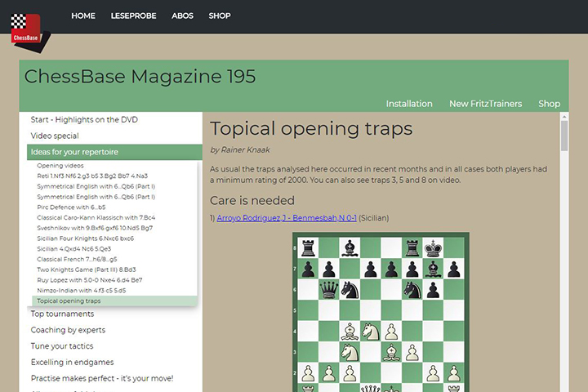Open Nimzo-Indian with 4.f3 c5 5.d5
The image size is (588, 392).
pyautogui.click(x=82, y=291)
